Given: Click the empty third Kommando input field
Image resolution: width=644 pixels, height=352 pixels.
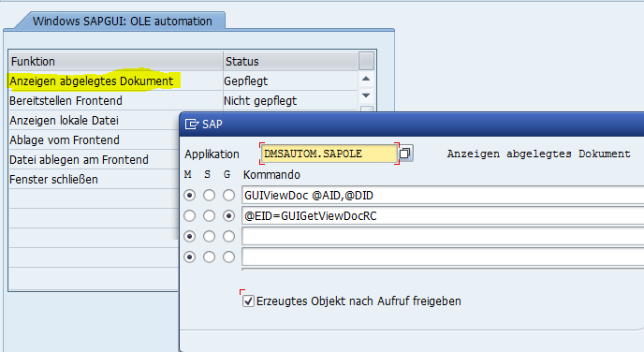Looking at the screenshot, I should (443, 236).
